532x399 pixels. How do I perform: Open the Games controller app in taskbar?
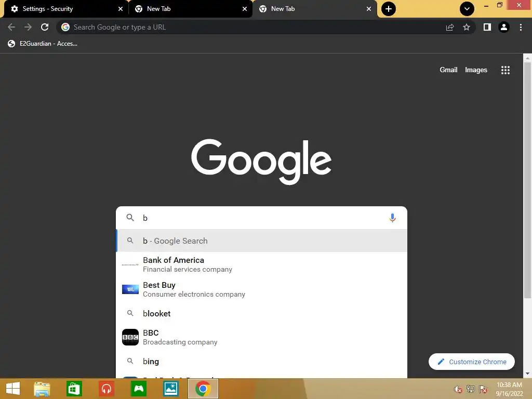139,389
